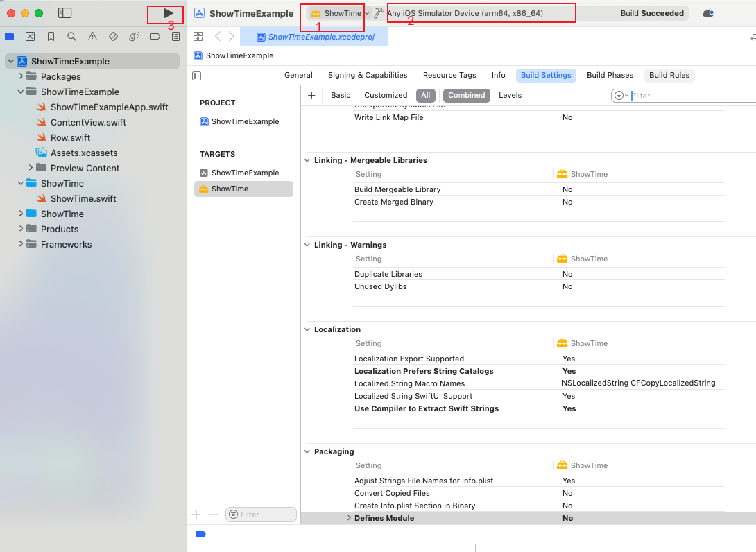Click the blue breakpoint indicator at bottom

pyautogui.click(x=200, y=534)
